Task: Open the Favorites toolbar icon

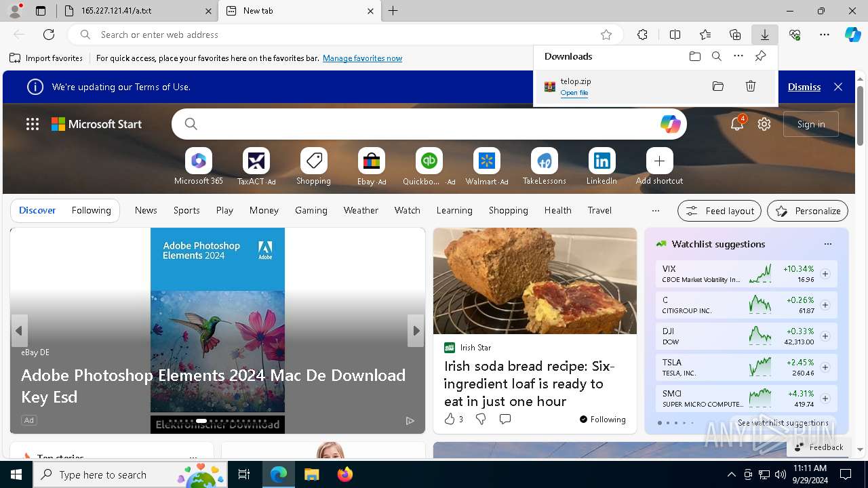Action: tap(705, 35)
